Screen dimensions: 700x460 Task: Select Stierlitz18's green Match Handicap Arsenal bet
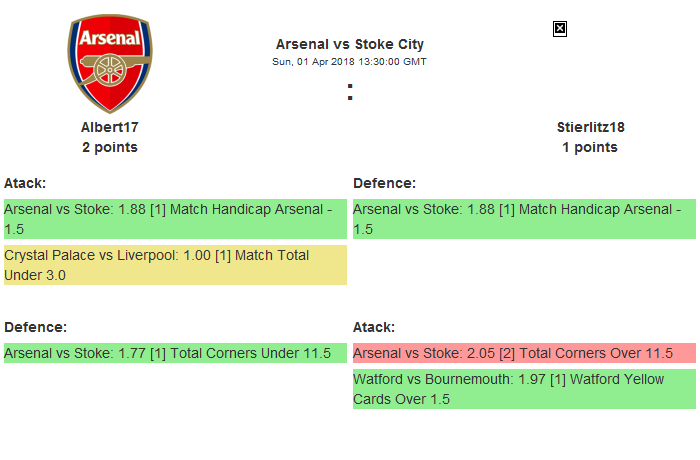524,219
